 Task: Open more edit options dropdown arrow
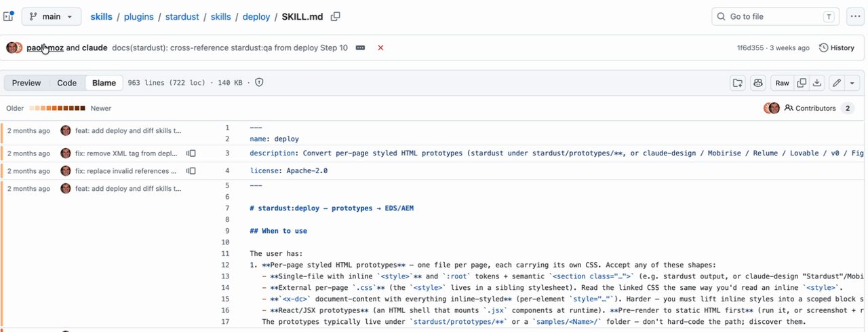click(852, 83)
